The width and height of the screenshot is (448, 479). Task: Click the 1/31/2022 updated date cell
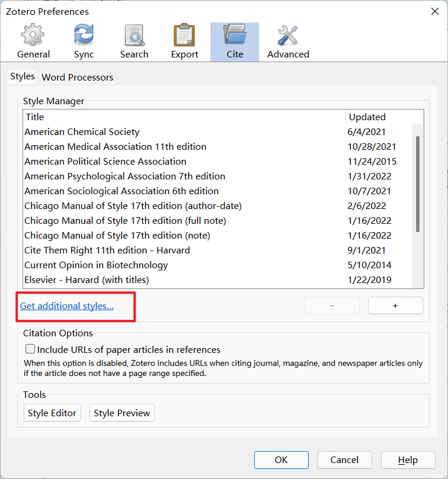point(369,176)
